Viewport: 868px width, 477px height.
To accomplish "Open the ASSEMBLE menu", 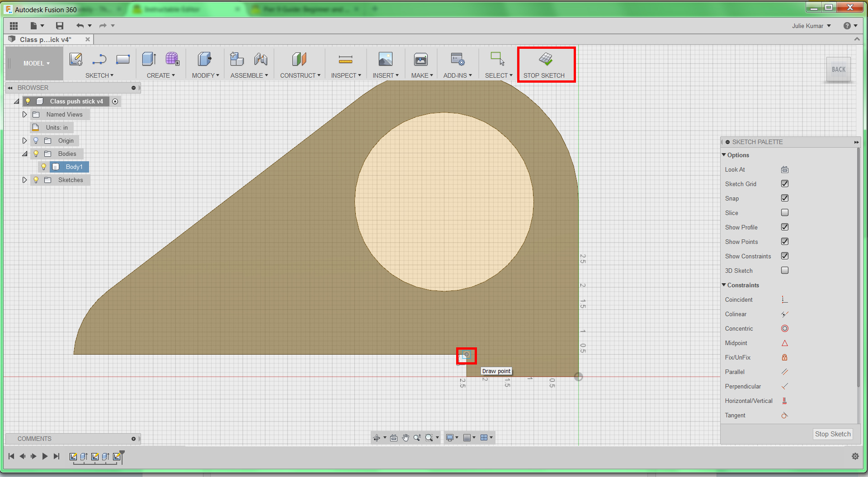I will click(249, 75).
